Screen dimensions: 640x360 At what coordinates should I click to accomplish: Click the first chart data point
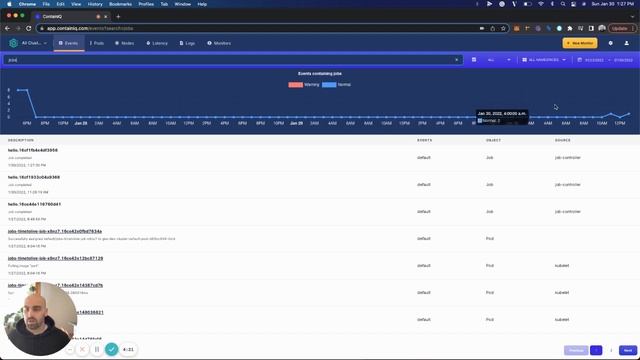point(18,90)
